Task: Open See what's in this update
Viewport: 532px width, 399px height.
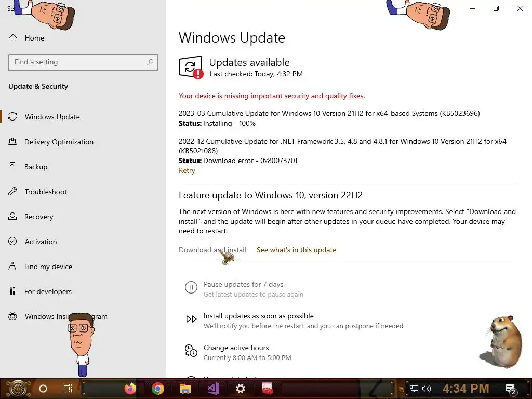Action: (296, 250)
